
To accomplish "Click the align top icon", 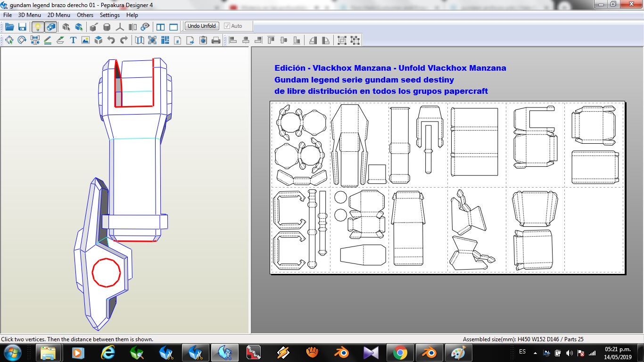I will tap(271, 41).
